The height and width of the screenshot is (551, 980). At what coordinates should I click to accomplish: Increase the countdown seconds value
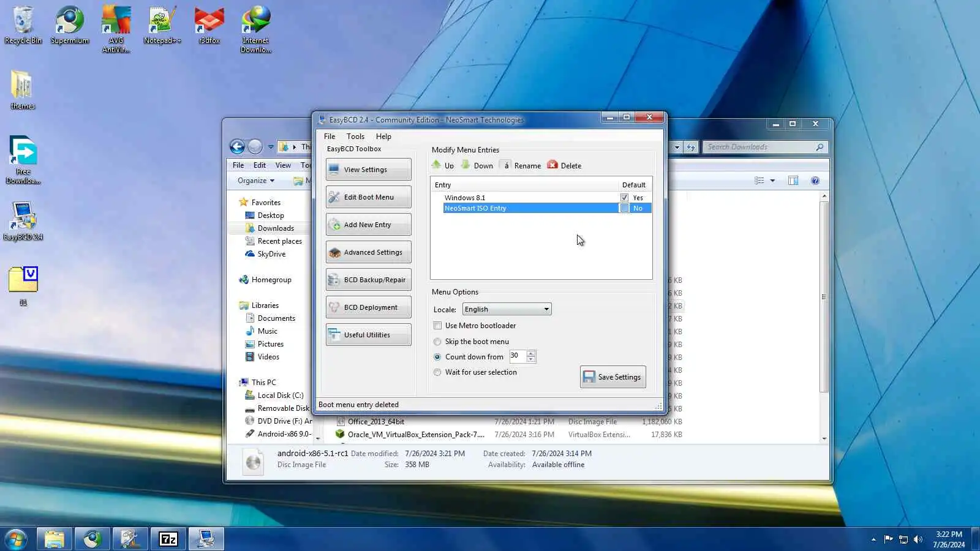[531, 353]
